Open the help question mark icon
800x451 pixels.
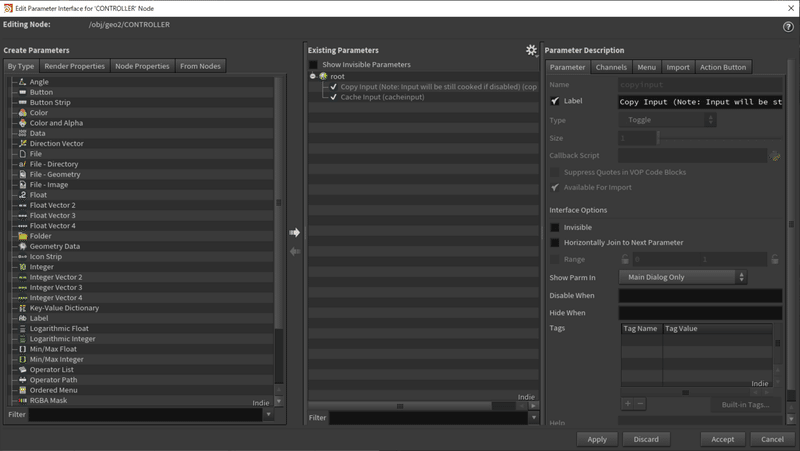[x=788, y=27]
